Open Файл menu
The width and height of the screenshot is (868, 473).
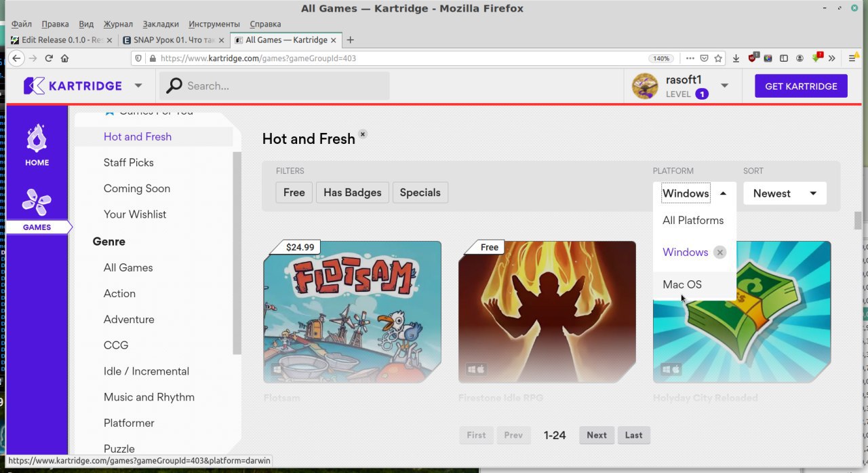22,24
